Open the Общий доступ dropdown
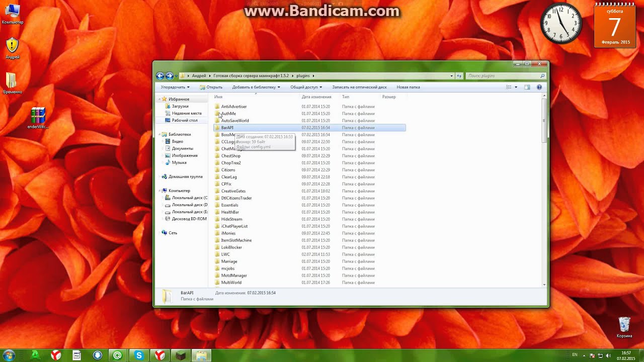 [x=306, y=87]
